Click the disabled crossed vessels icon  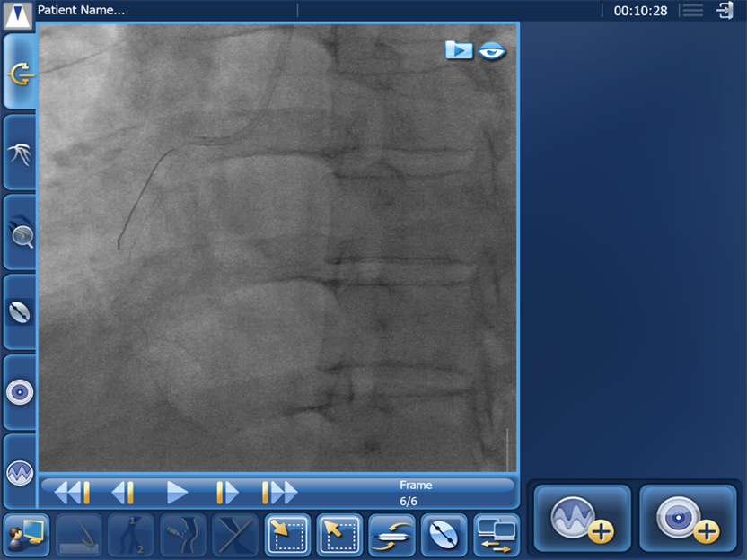click(235, 535)
